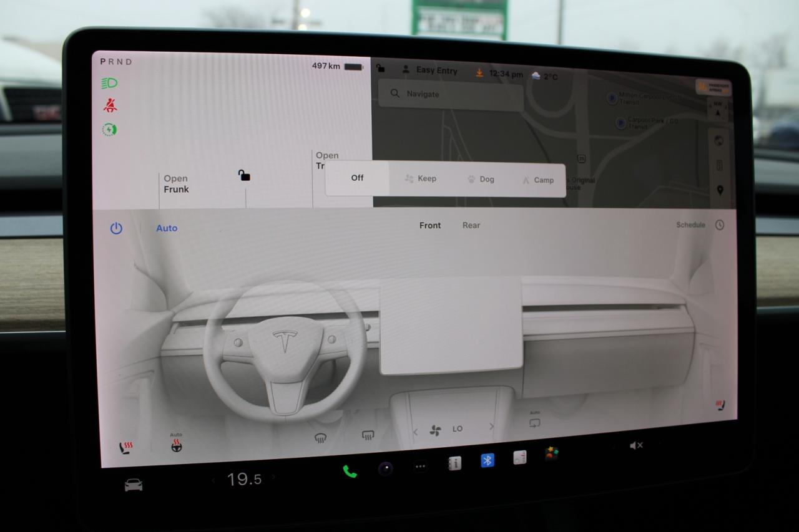Toggle the climate power button
The height and width of the screenshot is (532, 799).
(x=115, y=228)
